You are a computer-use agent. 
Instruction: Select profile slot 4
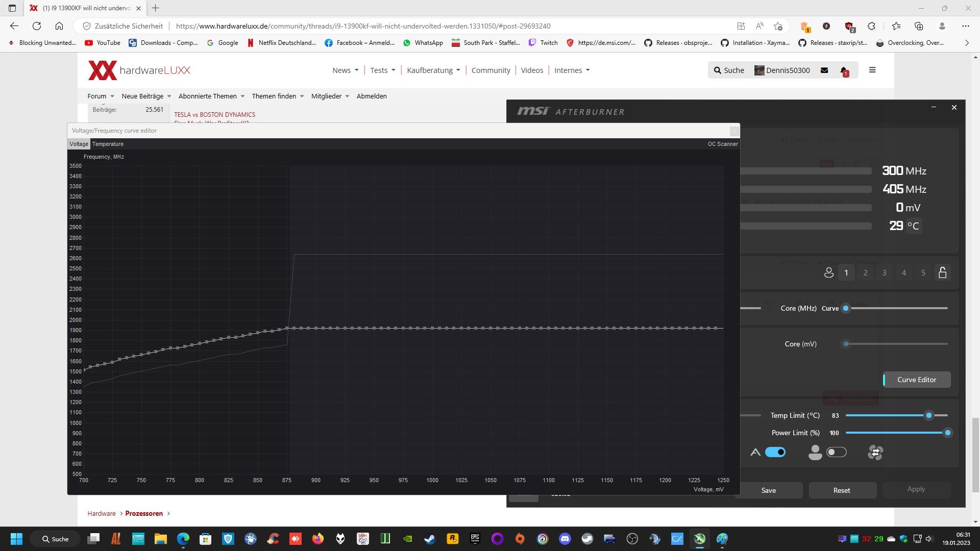pos(903,272)
